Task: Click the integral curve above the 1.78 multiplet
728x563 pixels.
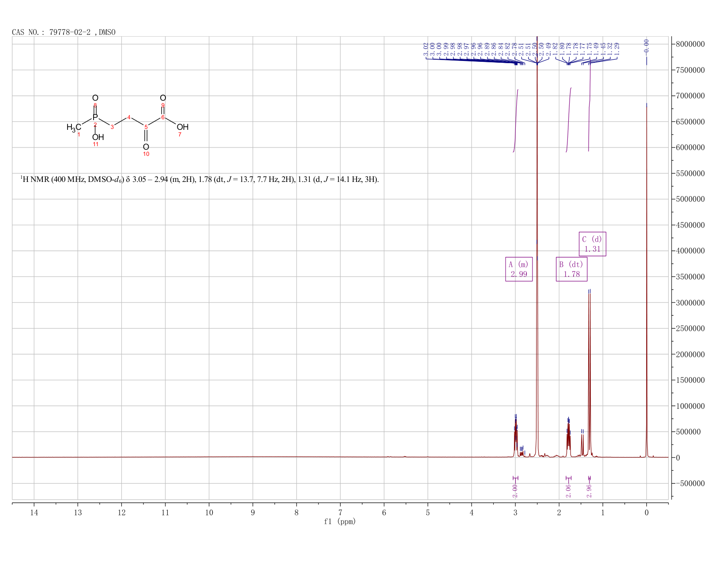Action: point(569,120)
